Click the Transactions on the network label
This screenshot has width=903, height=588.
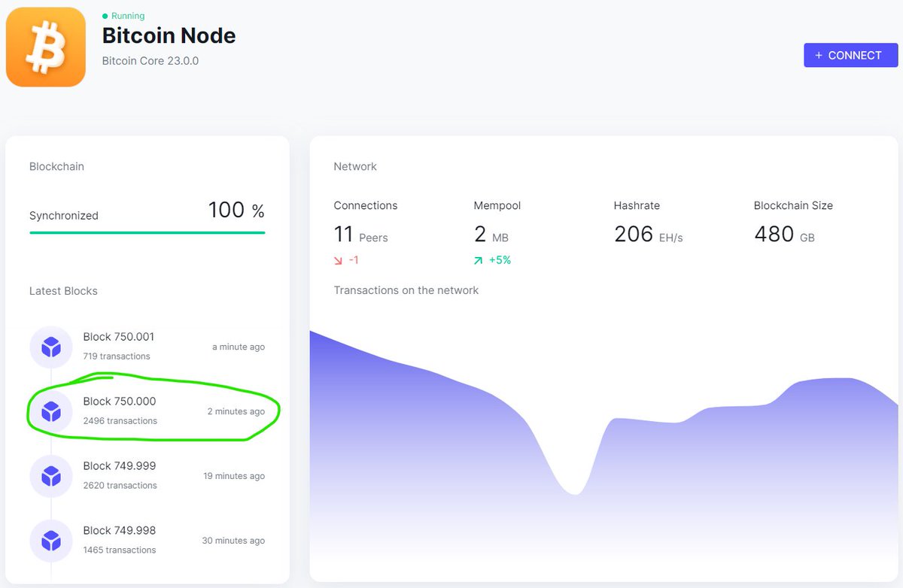(x=406, y=290)
